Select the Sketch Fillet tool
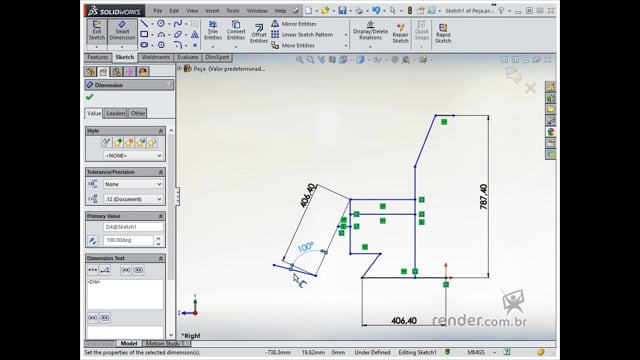This screenshot has height=360, width=640. pyautogui.click(x=178, y=45)
